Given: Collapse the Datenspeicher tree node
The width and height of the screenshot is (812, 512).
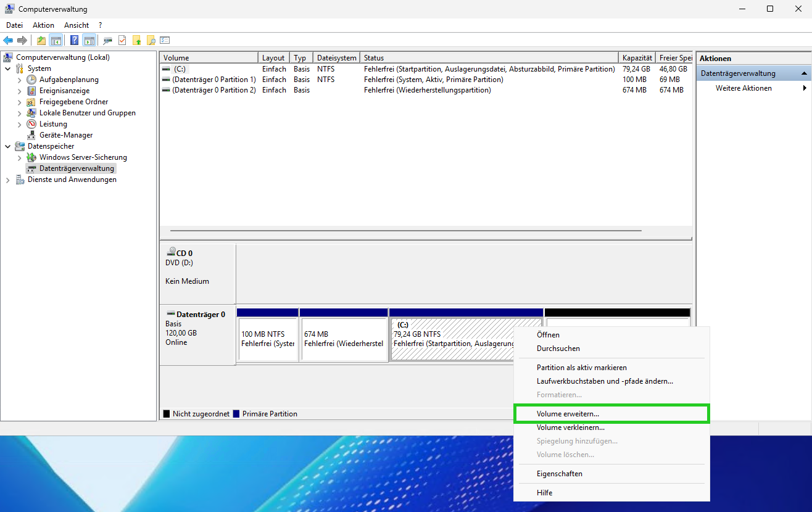Looking at the screenshot, I should 8,146.
